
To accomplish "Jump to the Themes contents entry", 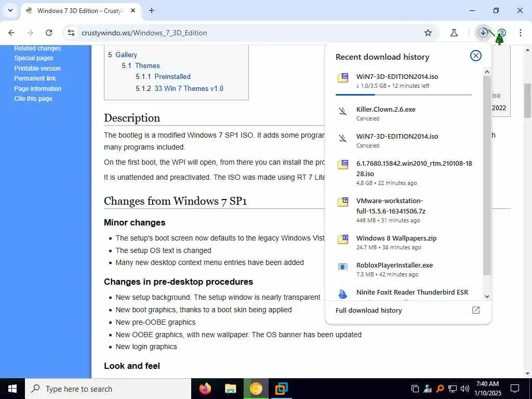I will point(147,65).
